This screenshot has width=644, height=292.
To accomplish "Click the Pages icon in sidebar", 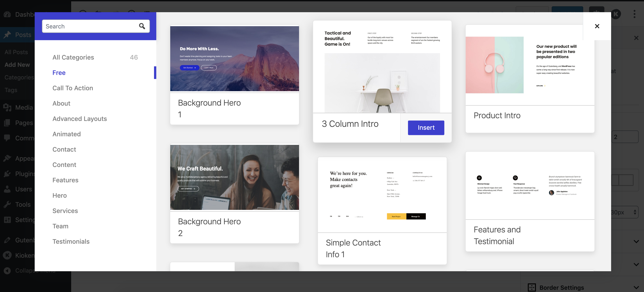I will tap(7, 123).
